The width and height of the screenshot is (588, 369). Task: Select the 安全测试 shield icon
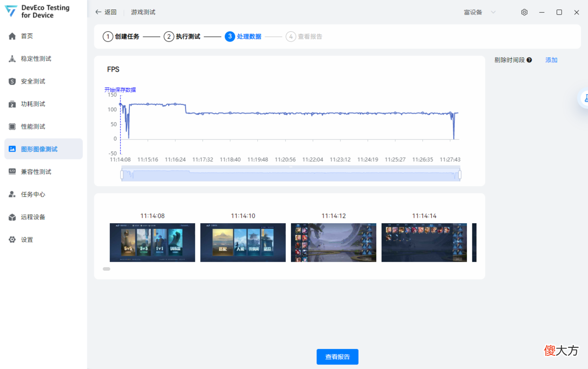click(12, 81)
